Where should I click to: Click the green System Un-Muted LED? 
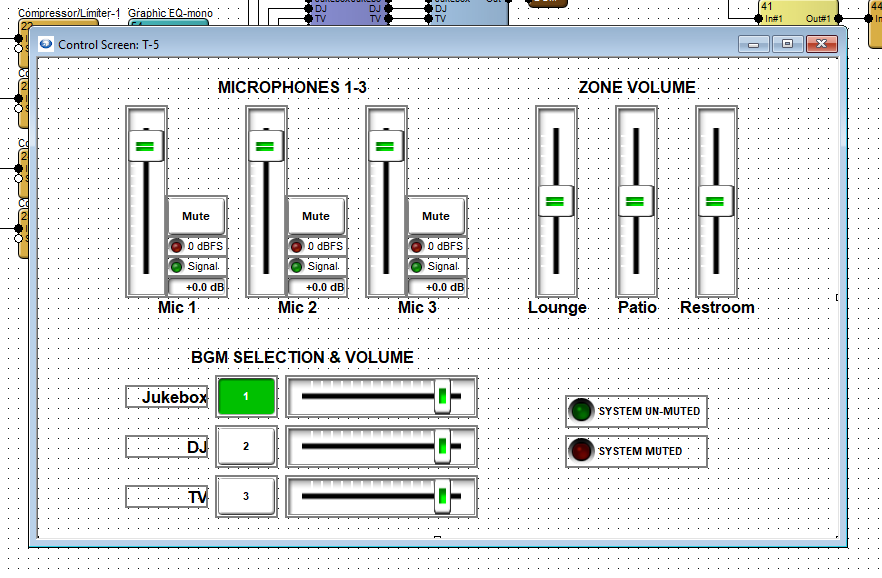(581, 411)
